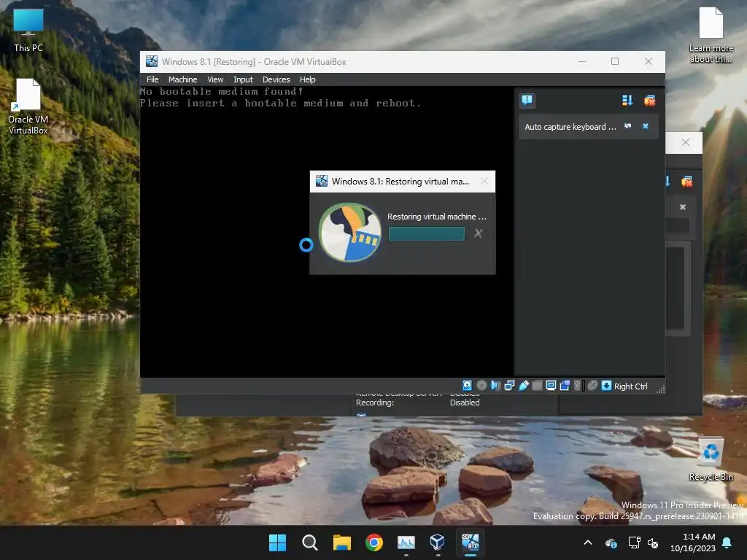Click the VirtualBox restoring illustration image
The width and height of the screenshot is (747, 560).
click(x=350, y=233)
